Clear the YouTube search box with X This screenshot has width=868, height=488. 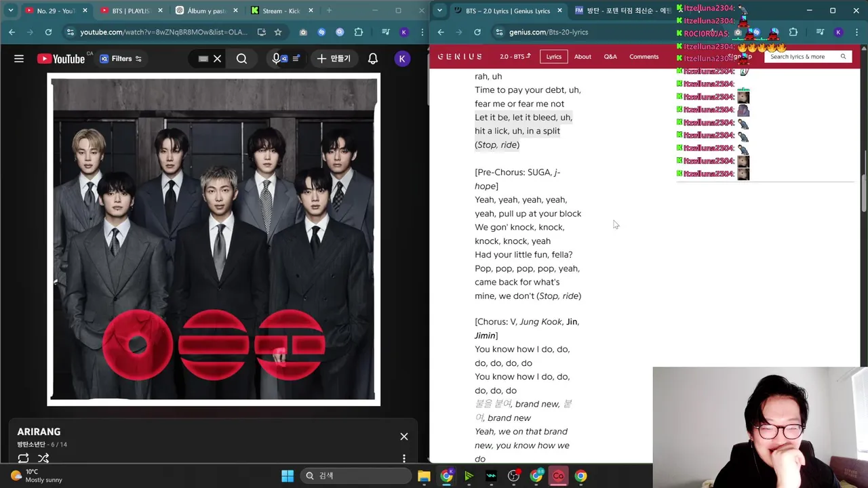tap(217, 59)
